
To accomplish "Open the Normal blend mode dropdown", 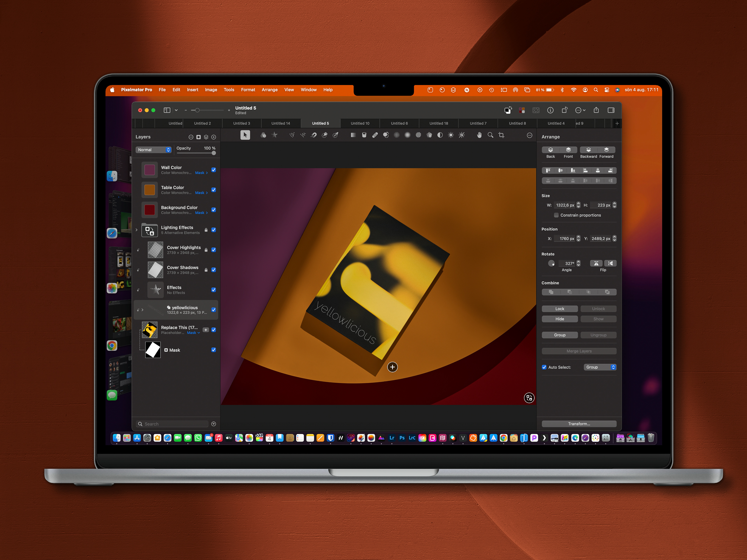I will tap(154, 150).
